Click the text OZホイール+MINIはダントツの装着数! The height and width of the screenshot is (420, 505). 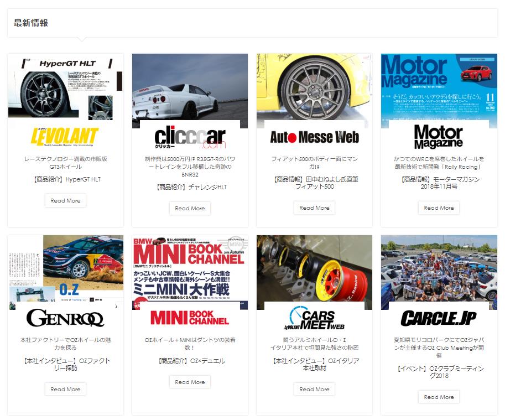[x=190, y=344]
